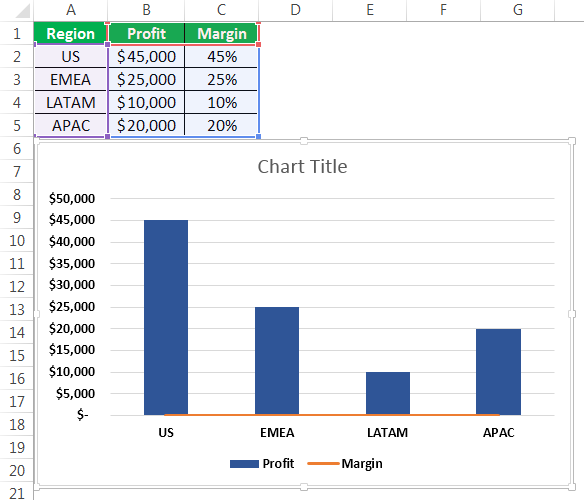Select column E header
584x500 pixels.
pyautogui.click(x=370, y=10)
